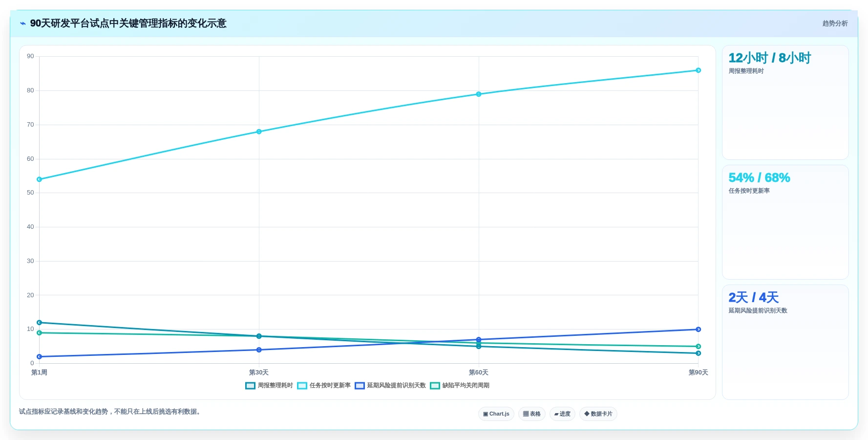Viewport: 868px width, 440px height.
Task: Click the 周报整理耗时 legend color box
Action: pos(250,386)
